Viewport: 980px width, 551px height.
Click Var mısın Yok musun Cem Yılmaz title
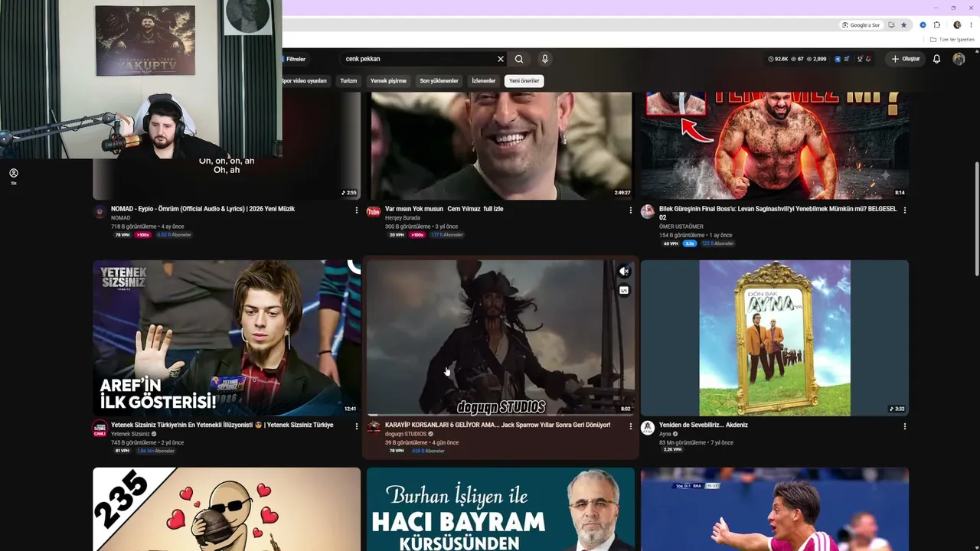pyautogui.click(x=444, y=209)
